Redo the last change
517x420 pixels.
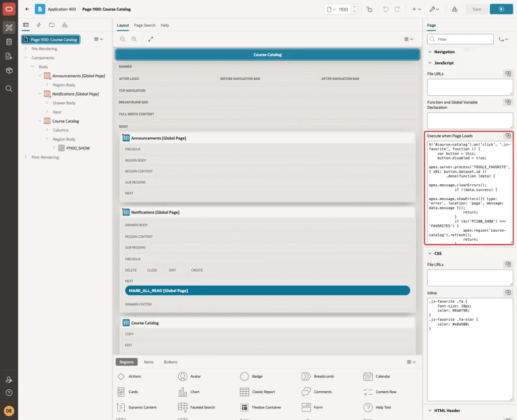(x=397, y=9)
